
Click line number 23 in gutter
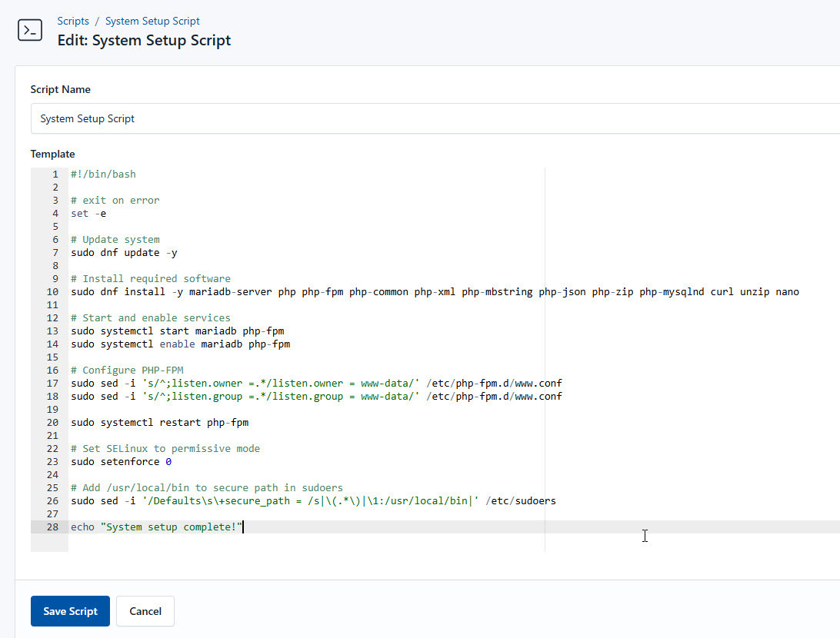tap(52, 461)
